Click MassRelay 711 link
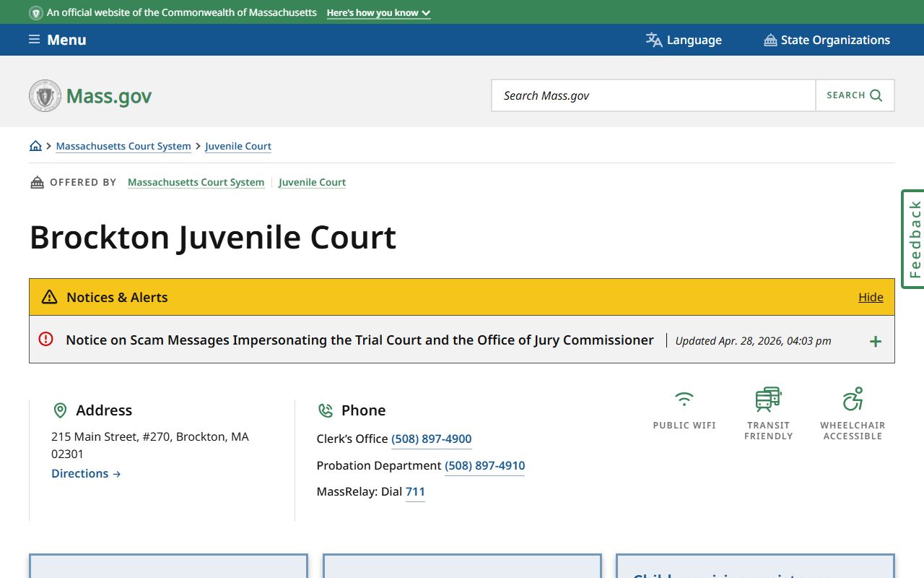Screen dimensions: 924x578 click(x=415, y=491)
